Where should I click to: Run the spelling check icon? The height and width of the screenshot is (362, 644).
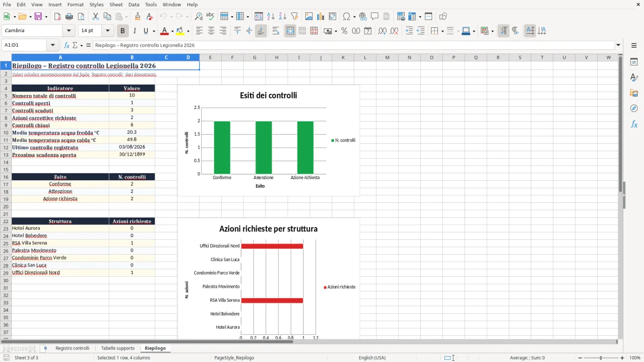[x=210, y=17]
